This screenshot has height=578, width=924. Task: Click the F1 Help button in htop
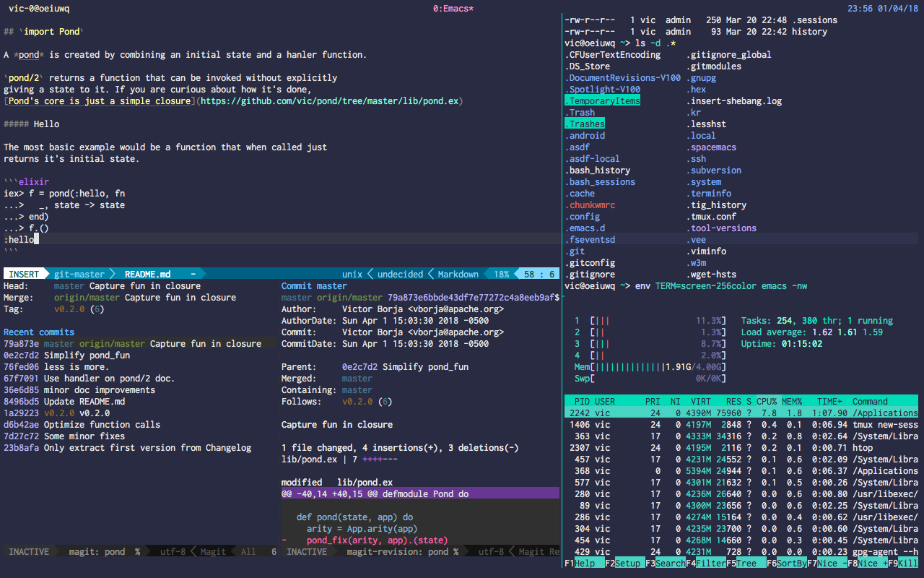[585, 563]
